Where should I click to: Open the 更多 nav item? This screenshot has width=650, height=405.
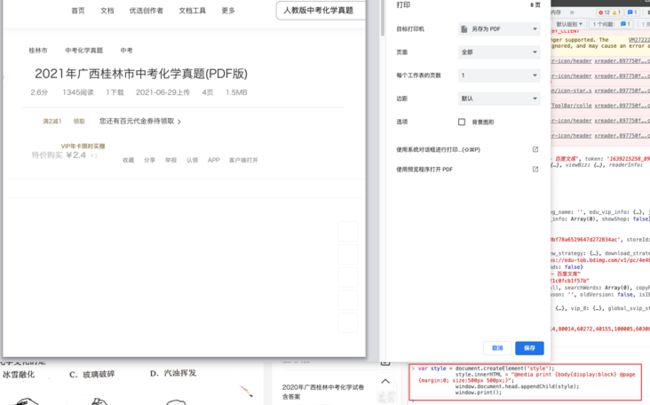(228, 11)
